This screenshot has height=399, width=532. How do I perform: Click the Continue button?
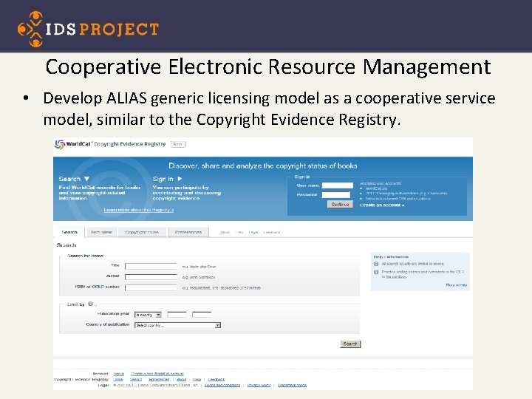point(340,204)
